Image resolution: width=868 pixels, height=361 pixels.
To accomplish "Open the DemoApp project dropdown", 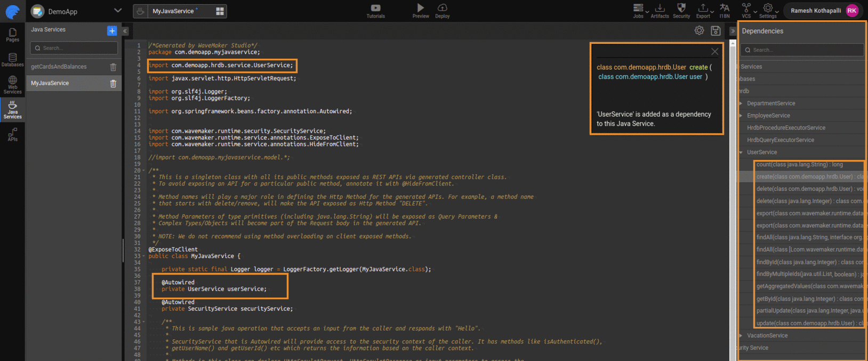I will pyautogui.click(x=118, y=11).
